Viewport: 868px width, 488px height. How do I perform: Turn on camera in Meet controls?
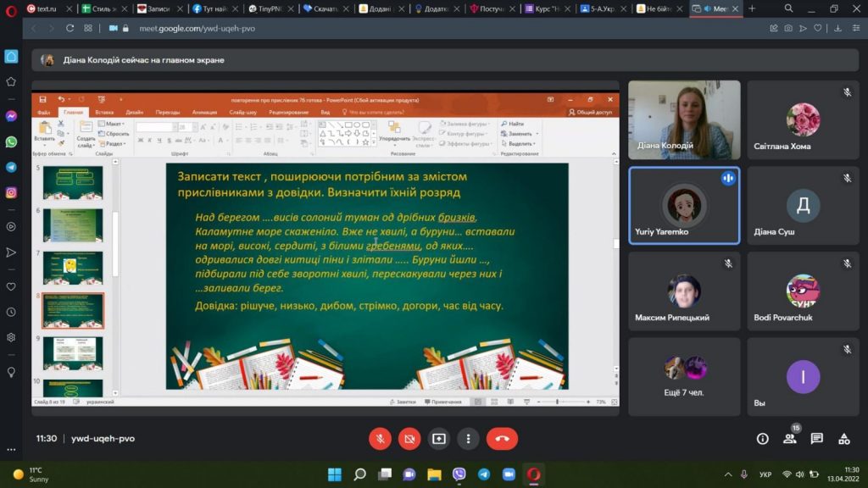tap(409, 439)
